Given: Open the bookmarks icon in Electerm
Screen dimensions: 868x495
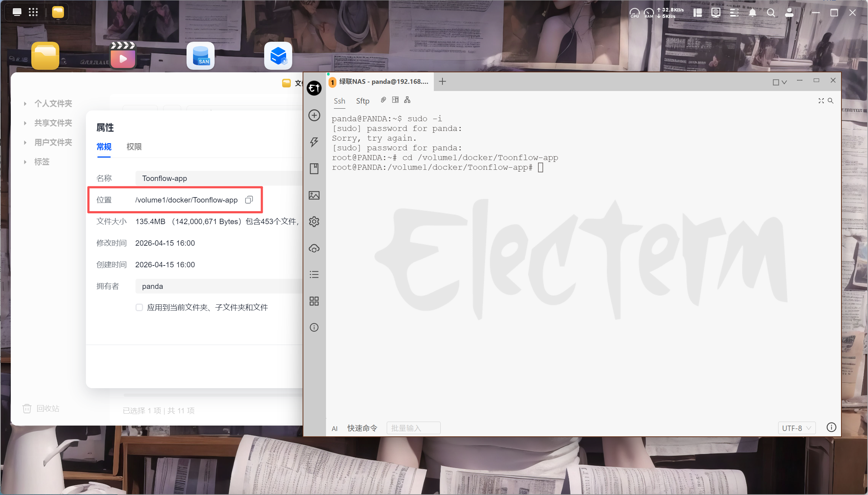Looking at the screenshot, I should 314,169.
